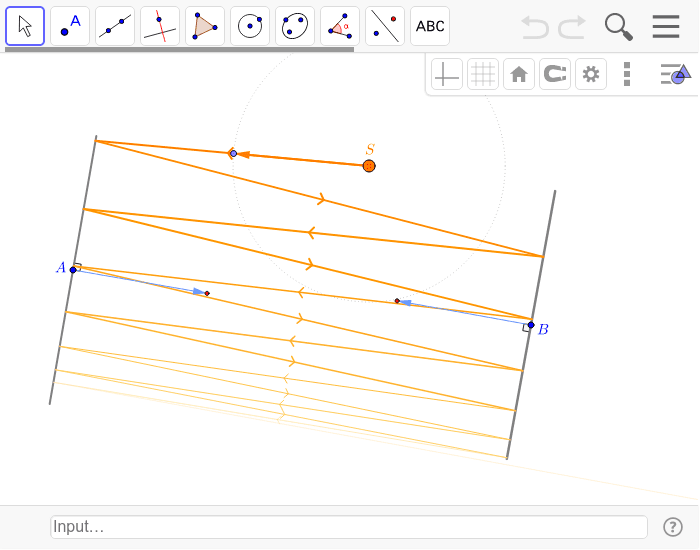
Task: Click the Undo arrow
Action: tap(535, 27)
